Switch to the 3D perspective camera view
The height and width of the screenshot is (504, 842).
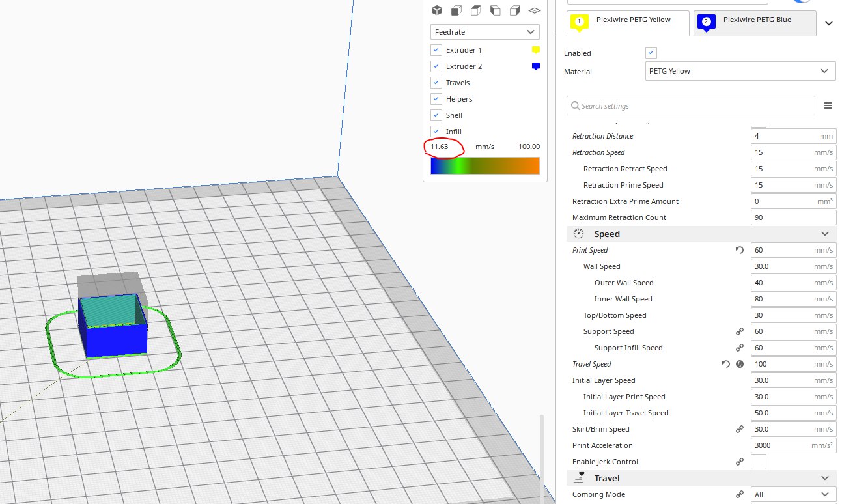[437, 10]
